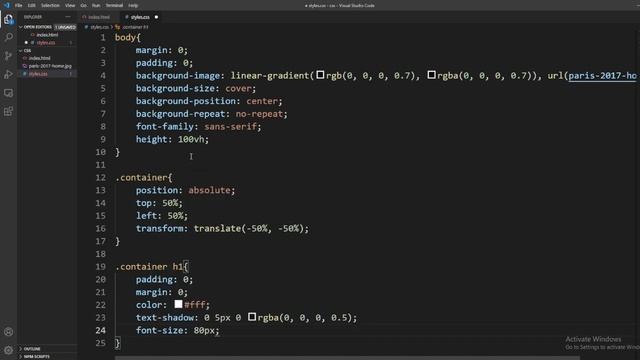The height and width of the screenshot is (360, 640).
Task: Open the Explorer panel more actions ellipsis
Action: pyautogui.click(x=68, y=17)
